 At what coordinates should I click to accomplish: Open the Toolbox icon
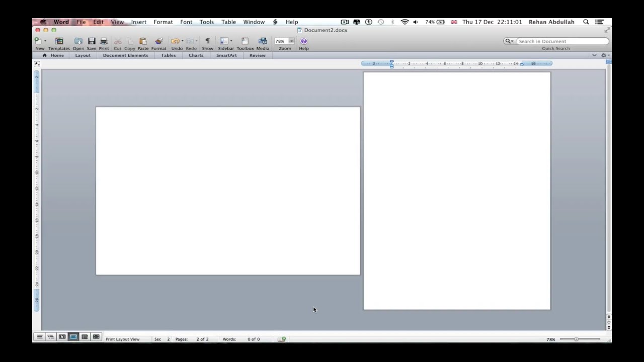(x=245, y=41)
